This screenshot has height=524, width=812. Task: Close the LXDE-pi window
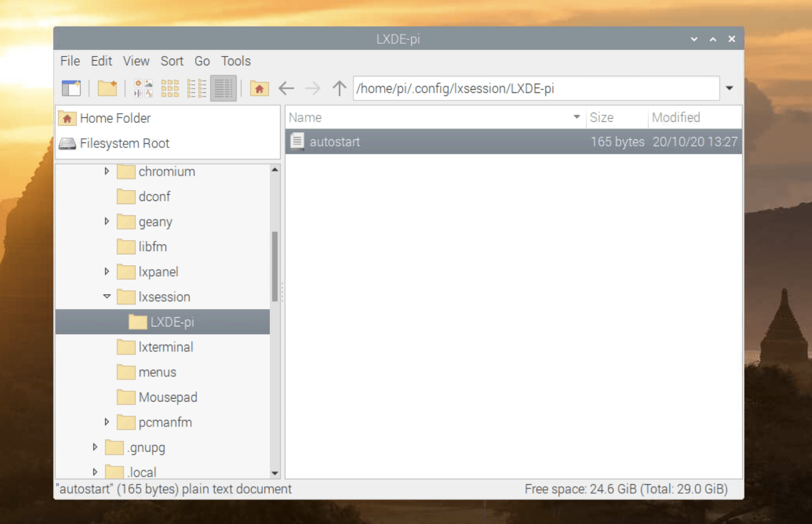pos(732,39)
